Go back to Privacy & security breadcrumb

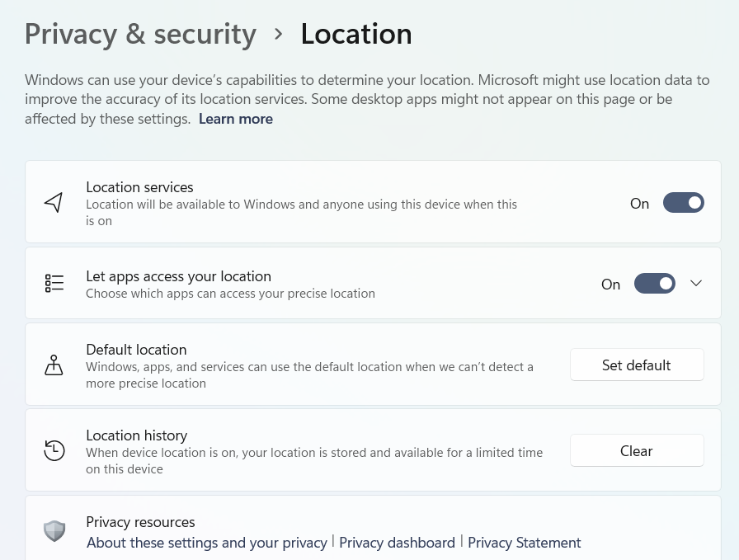[x=140, y=34]
